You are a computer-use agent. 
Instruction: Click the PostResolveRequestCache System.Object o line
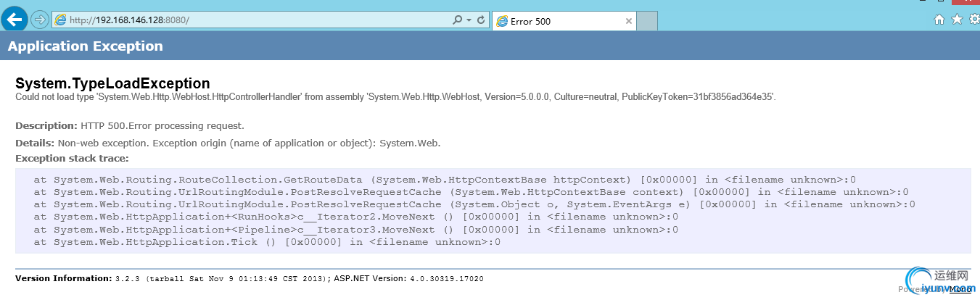(474, 204)
